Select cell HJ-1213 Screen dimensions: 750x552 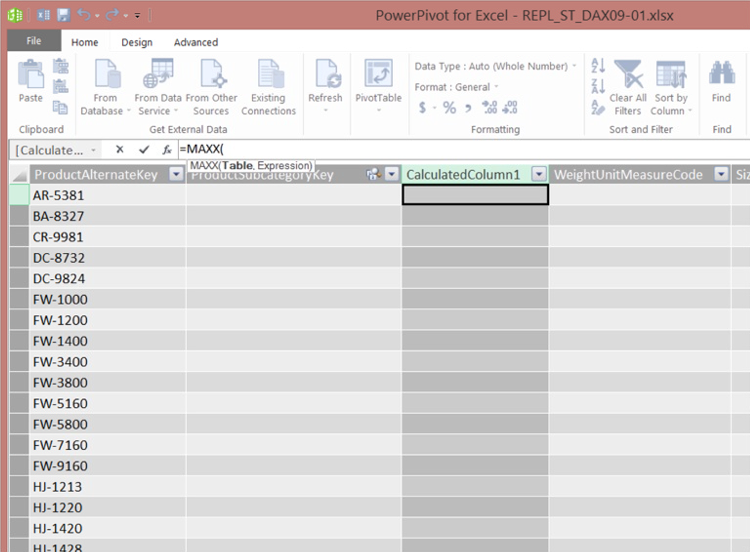click(108, 487)
